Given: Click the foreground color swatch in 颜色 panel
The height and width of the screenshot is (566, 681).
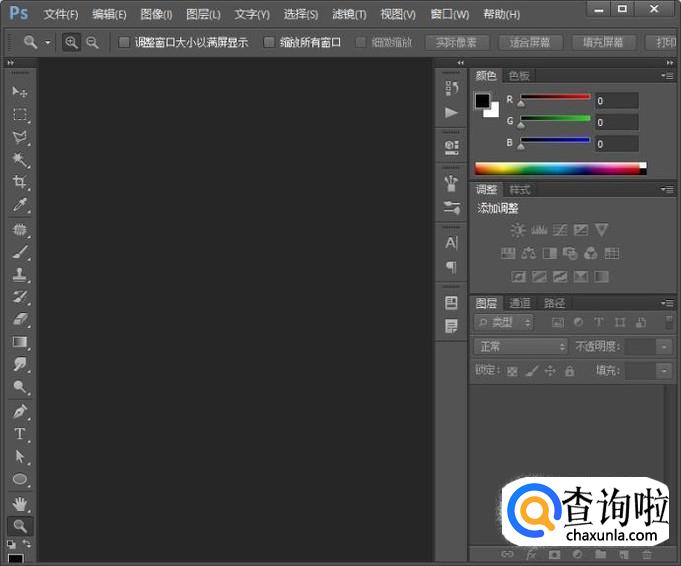Looking at the screenshot, I should coord(483,101).
